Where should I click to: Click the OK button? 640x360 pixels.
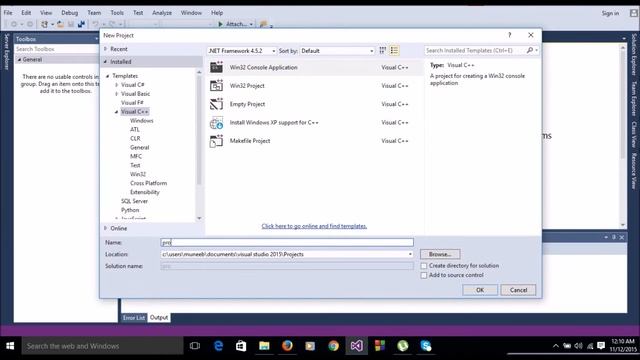(480, 290)
